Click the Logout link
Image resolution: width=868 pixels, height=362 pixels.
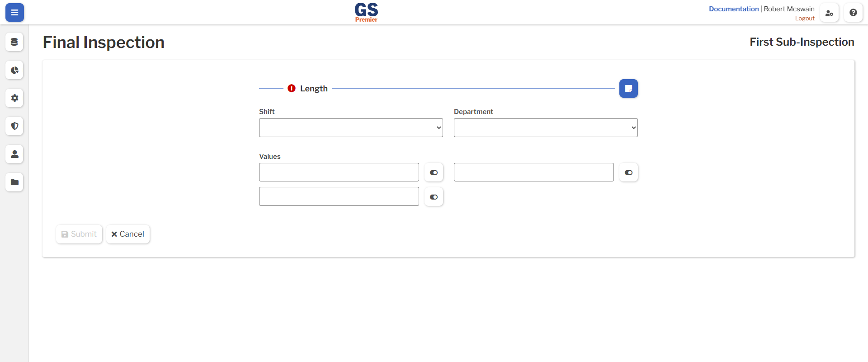[805, 19]
